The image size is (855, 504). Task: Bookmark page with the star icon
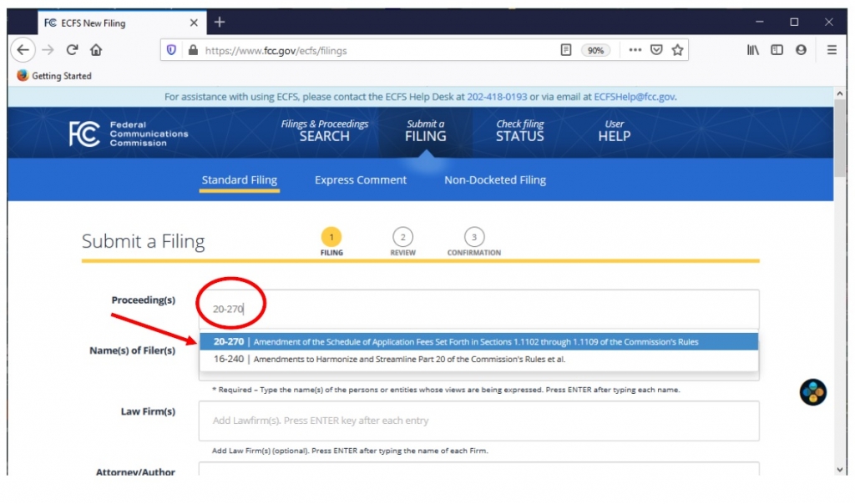[678, 50]
